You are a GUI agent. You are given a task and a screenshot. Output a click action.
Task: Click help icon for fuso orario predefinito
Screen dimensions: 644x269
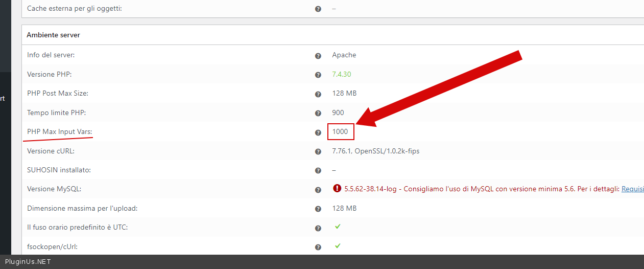(318, 228)
